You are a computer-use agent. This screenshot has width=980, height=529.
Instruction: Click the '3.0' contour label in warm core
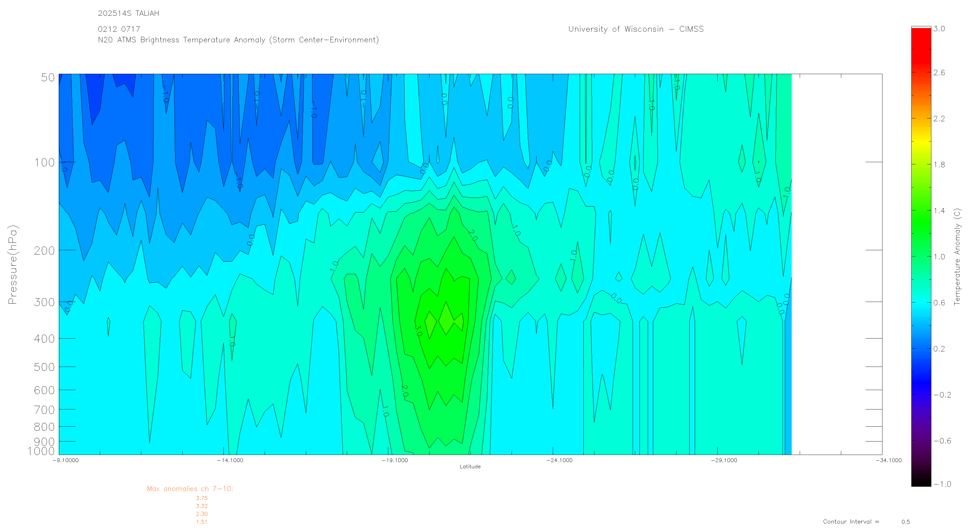pyautogui.click(x=418, y=331)
